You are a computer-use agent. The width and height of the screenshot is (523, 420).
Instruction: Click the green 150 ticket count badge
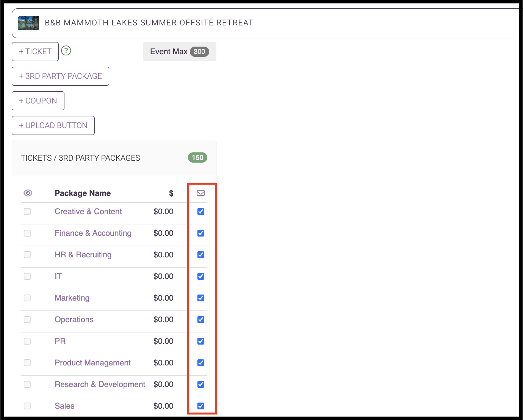tap(197, 158)
